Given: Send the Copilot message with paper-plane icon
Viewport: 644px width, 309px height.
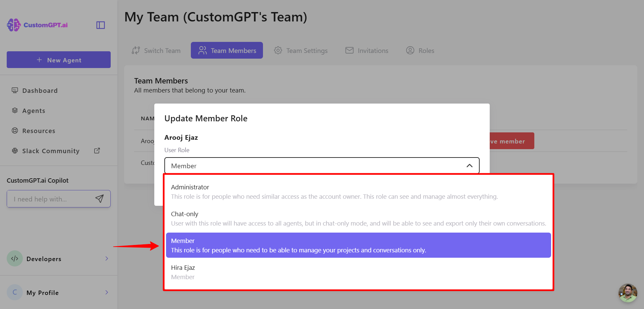Looking at the screenshot, I should [99, 199].
